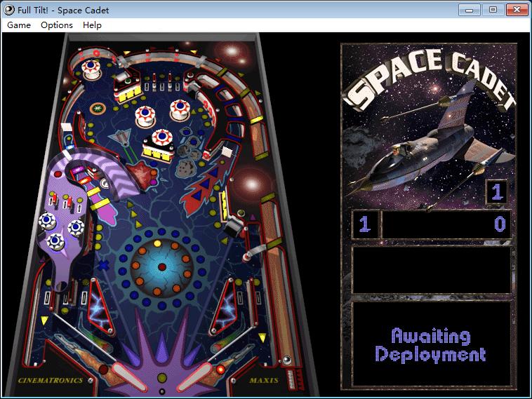Click the blue X marking on the table

tap(103, 265)
